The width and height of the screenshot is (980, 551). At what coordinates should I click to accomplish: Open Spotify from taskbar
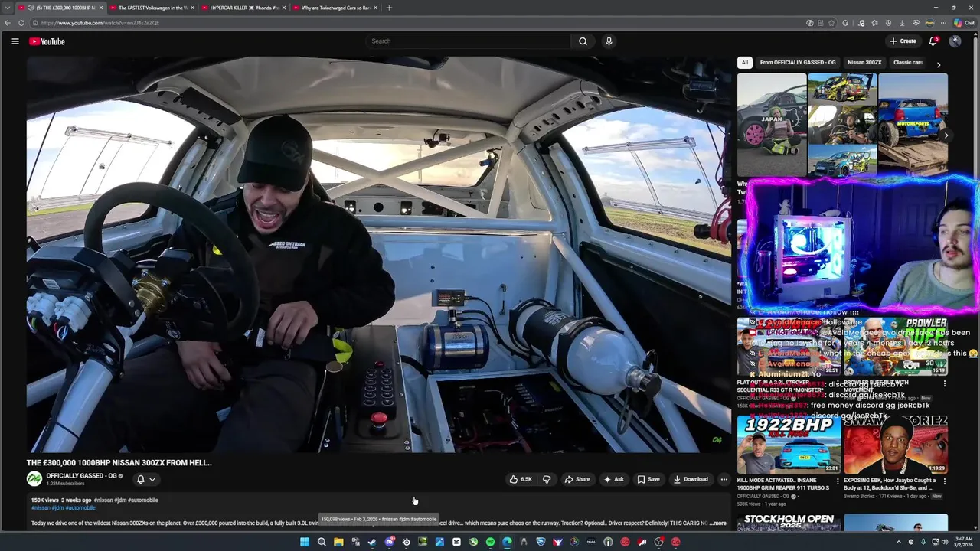490,542
